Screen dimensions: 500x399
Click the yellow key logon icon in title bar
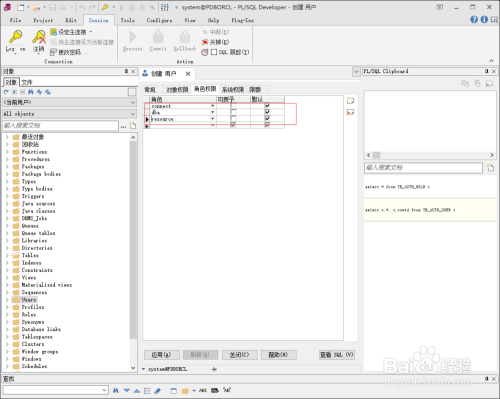pyautogui.click(x=105, y=7)
